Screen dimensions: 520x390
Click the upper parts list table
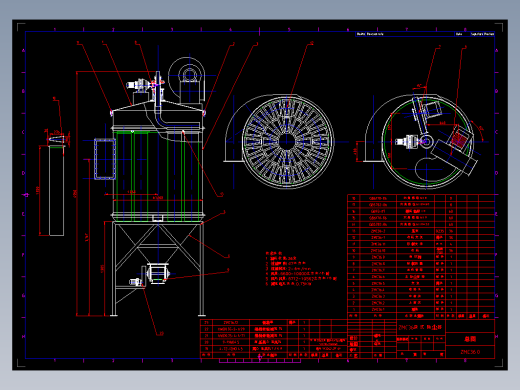click(421, 256)
